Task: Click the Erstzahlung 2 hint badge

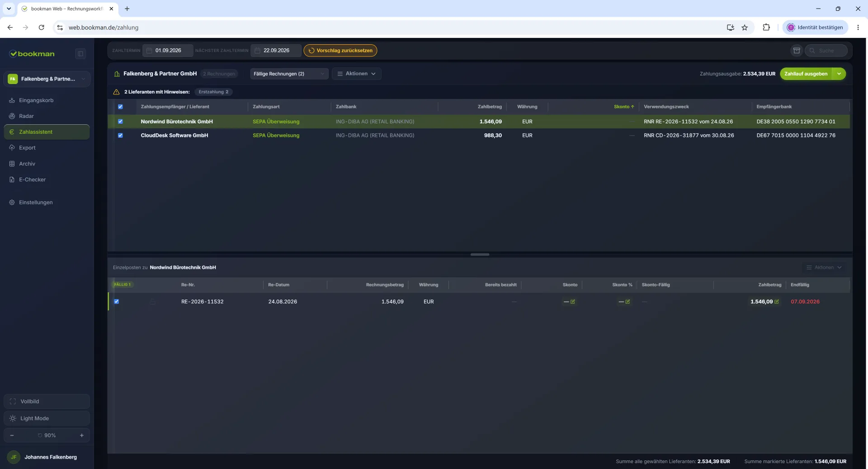Action: click(213, 92)
